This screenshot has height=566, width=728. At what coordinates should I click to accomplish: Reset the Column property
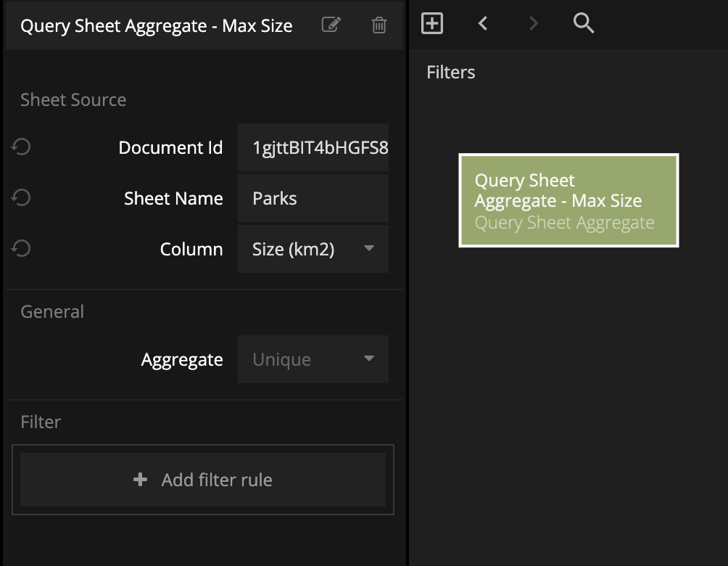21,249
